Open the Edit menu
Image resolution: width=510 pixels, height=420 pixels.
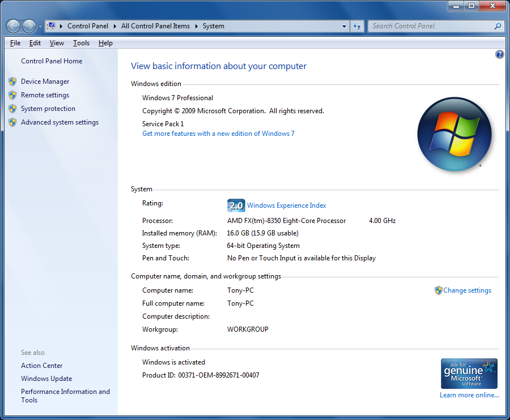point(35,43)
